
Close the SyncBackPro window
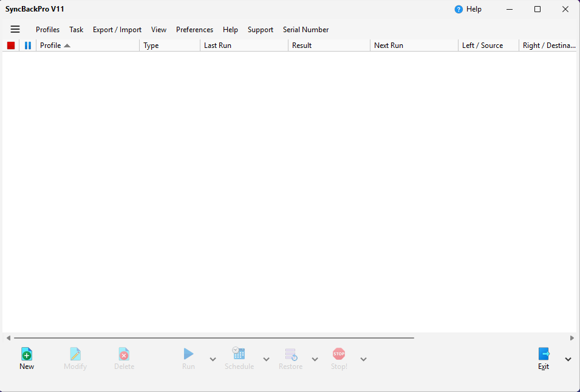(565, 9)
